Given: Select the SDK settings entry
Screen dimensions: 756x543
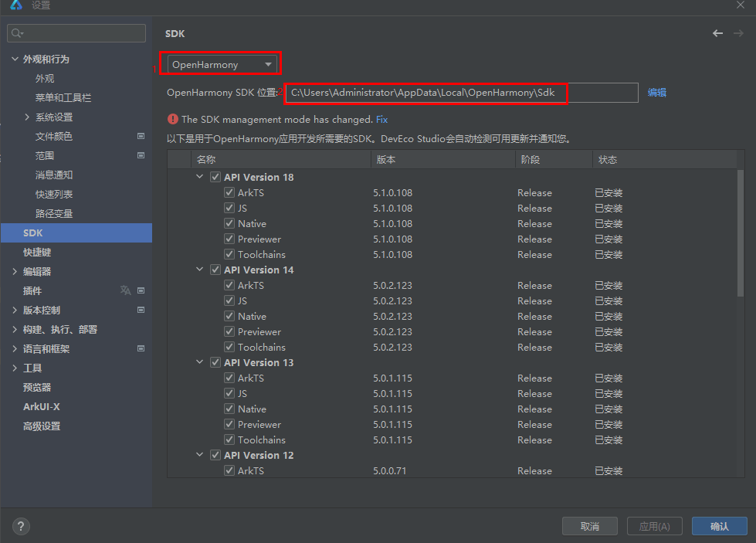Looking at the screenshot, I should click(76, 232).
